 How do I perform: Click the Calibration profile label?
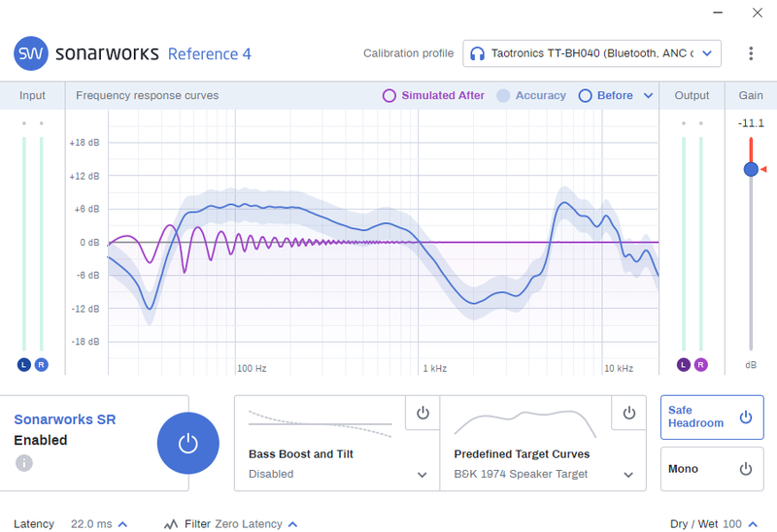coord(408,53)
